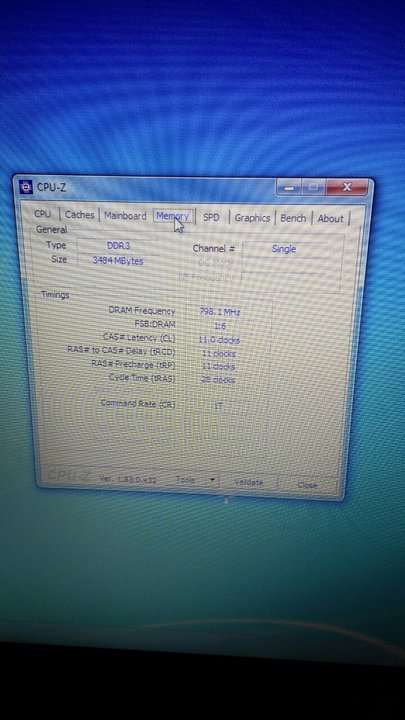Click the Validate button
Image resolution: width=405 pixels, height=720 pixels.
249,482
